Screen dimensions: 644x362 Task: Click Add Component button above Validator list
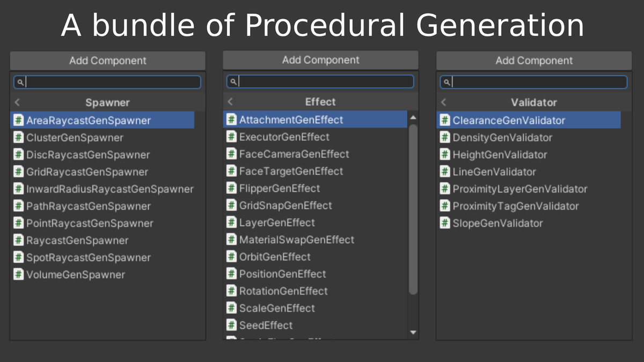click(x=534, y=61)
